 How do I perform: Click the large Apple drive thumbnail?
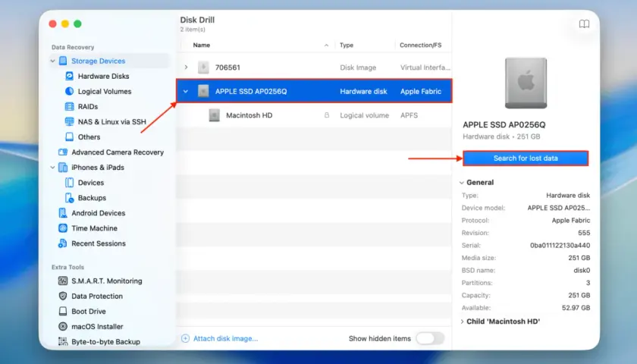(526, 83)
